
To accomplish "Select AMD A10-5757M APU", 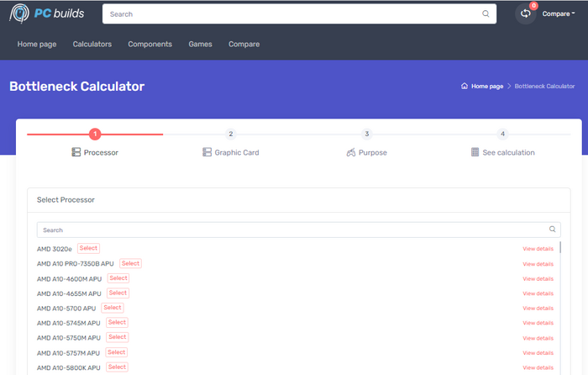I will tap(117, 352).
